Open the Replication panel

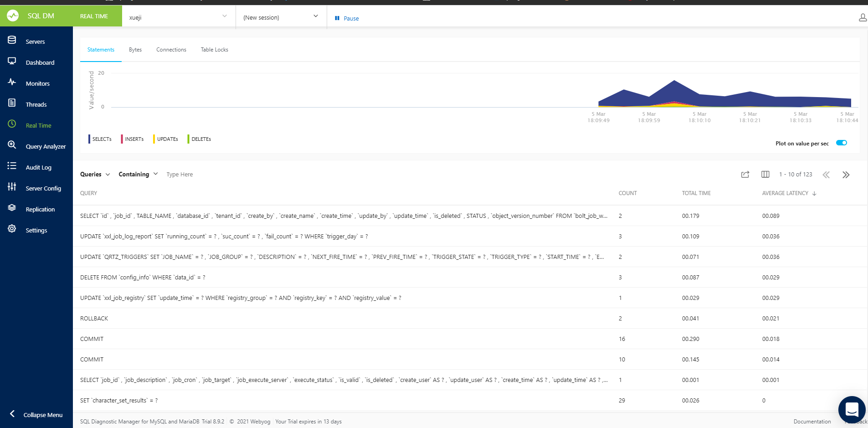tap(41, 209)
